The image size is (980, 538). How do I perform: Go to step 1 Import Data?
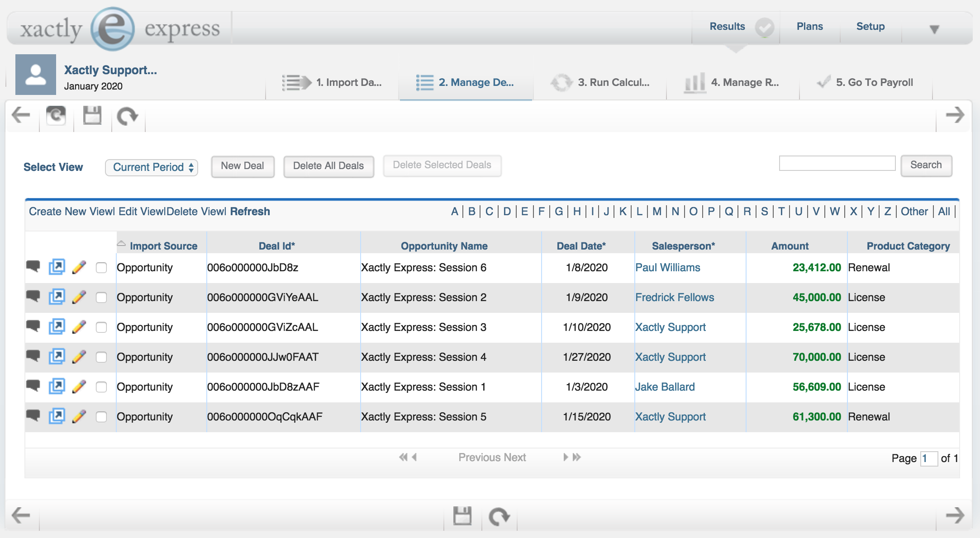point(332,82)
